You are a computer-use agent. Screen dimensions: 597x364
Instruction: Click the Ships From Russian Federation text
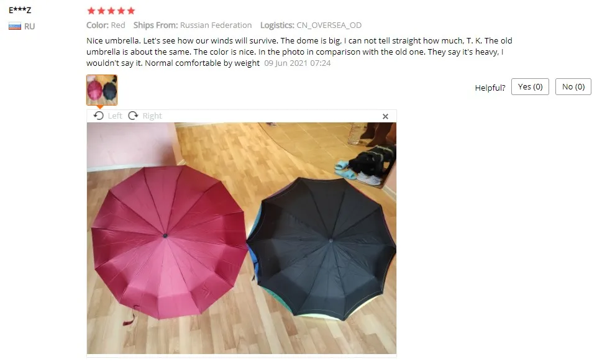[193, 25]
